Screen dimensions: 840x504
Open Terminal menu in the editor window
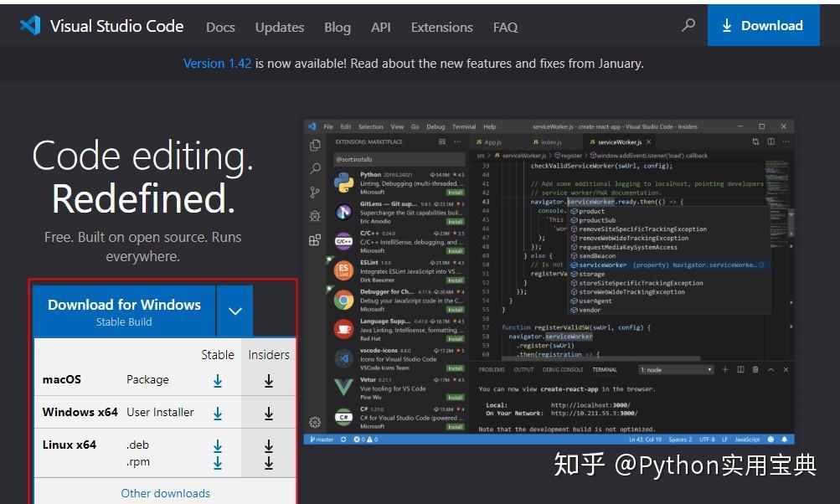pyautogui.click(x=464, y=127)
